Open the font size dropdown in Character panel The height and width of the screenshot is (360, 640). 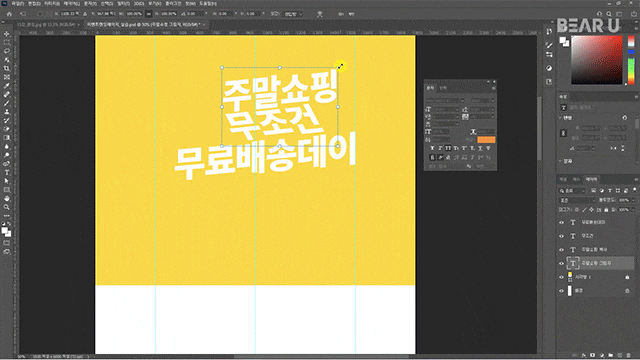[x=457, y=109]
